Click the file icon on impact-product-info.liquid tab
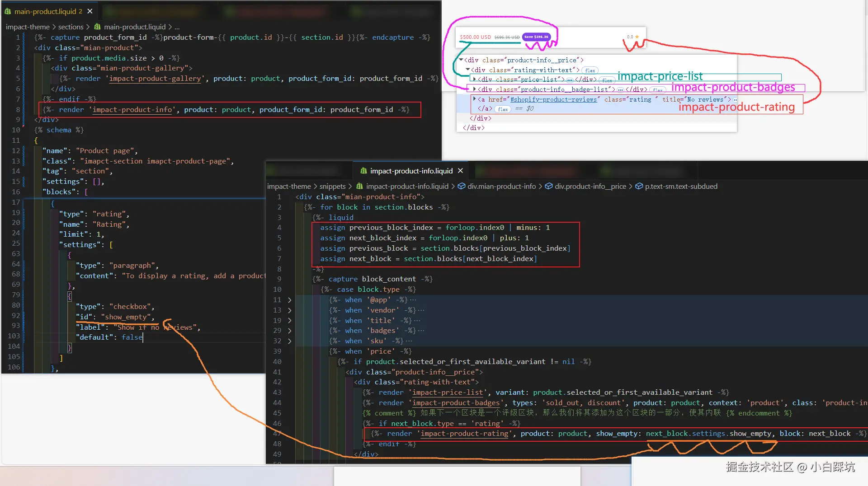The image size is (868, 486). coord(363,171)
